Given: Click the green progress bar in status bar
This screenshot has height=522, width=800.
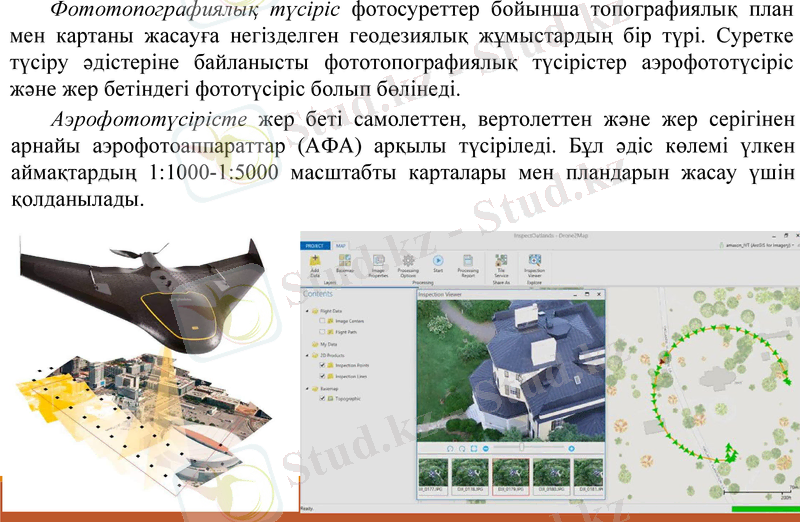Looking at the screenshot, I should point(765,509).
